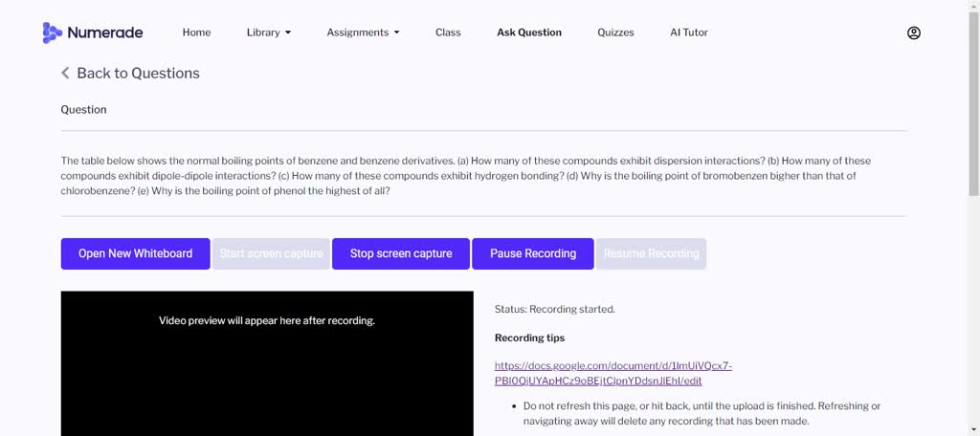Go to the Home page

click(x=196, y=33)
